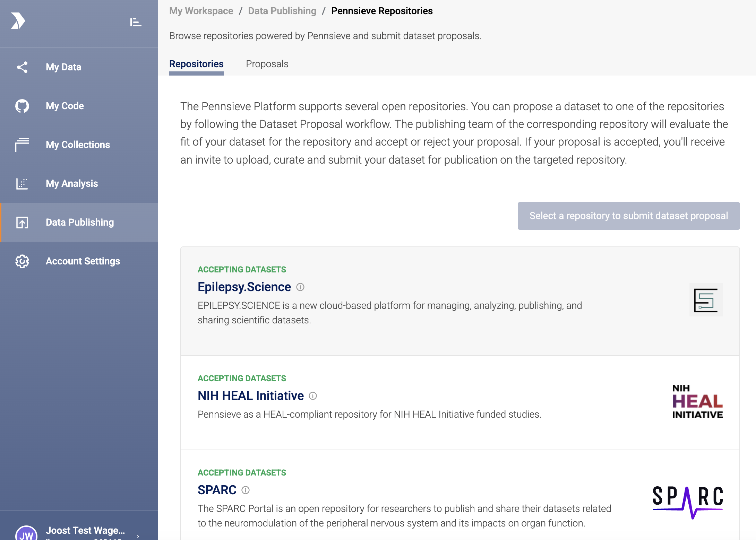756x540 pixels.
Task: Open info icon next to SPARC
Action: pyautogui.click(x=246, y=490)
